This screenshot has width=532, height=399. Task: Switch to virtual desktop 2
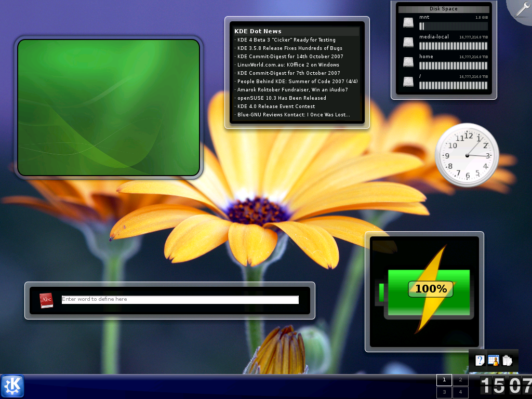pos(460,380)
